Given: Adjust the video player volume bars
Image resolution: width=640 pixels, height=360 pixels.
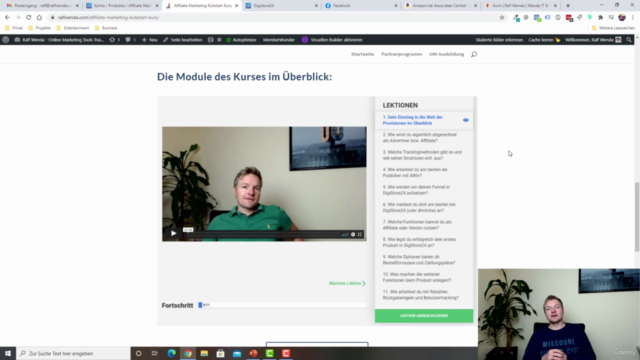Looking at the screenshot, I should [344, 234].
